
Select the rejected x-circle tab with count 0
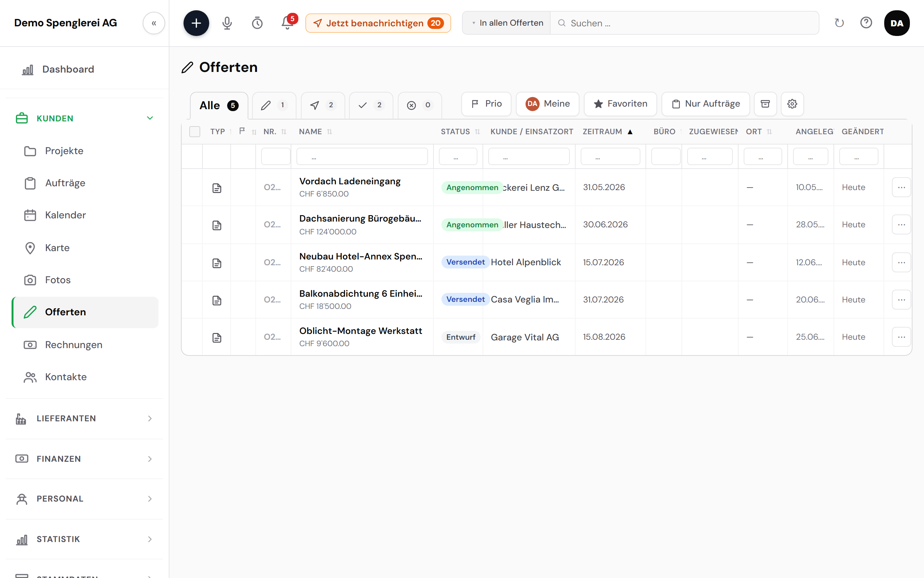420,105
